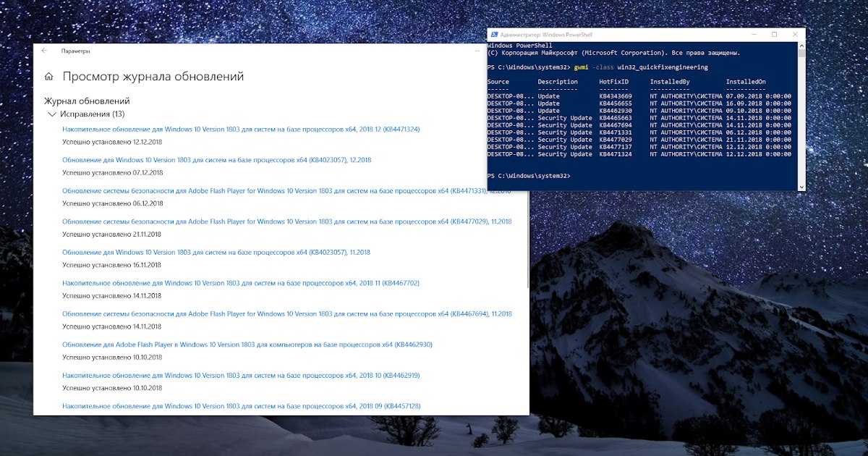
Task: Open Adobe Flash security update KB4467694 link
Action: click(x=286, y=314)
